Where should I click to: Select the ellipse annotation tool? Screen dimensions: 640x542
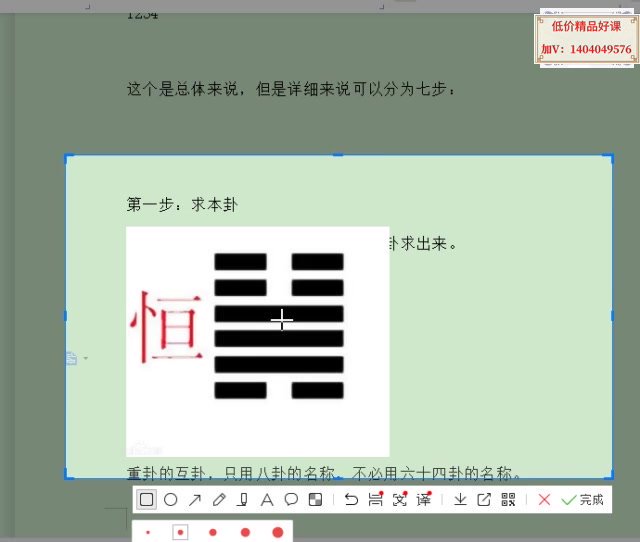(170, 500)
